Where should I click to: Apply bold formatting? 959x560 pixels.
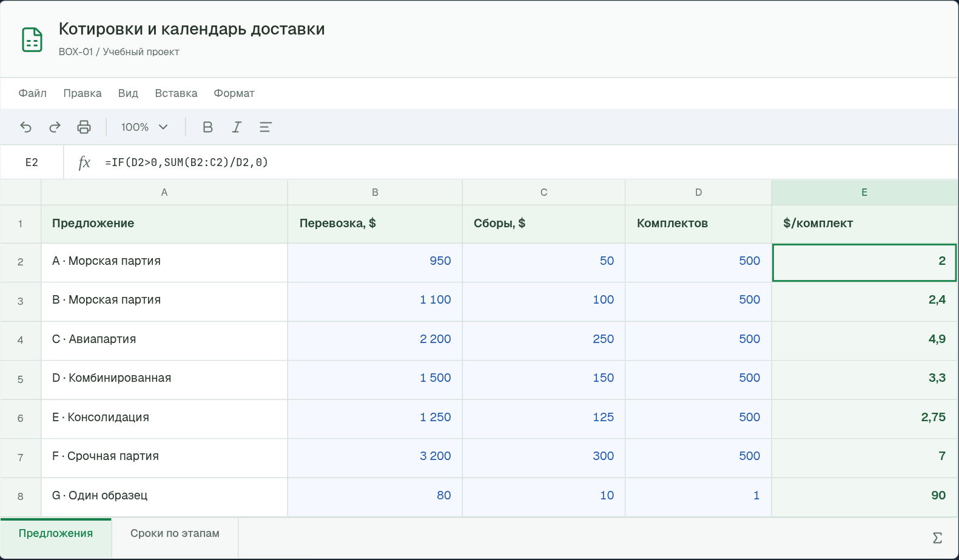tap(207, 127)
